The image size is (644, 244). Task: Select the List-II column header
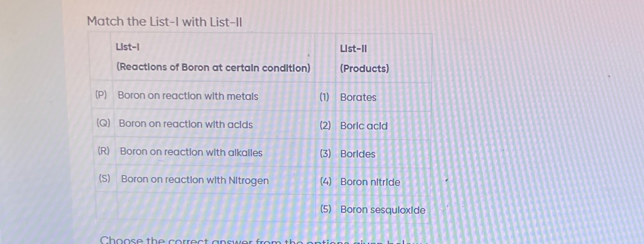click(353, 49)
